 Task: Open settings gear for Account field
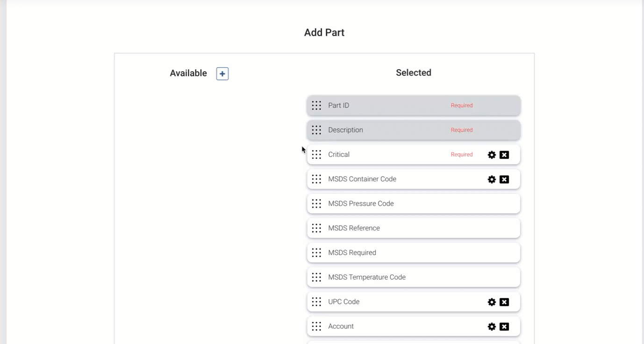pos(492,327)
